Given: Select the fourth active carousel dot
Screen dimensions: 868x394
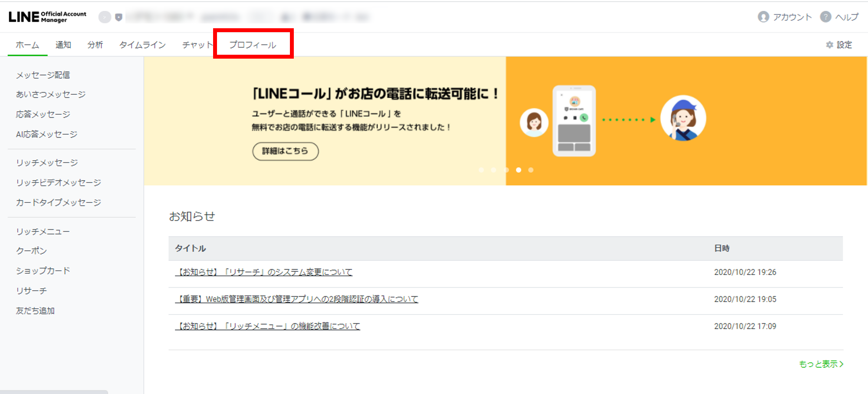Looking at the screenshot, I should [x=519, y=170].
